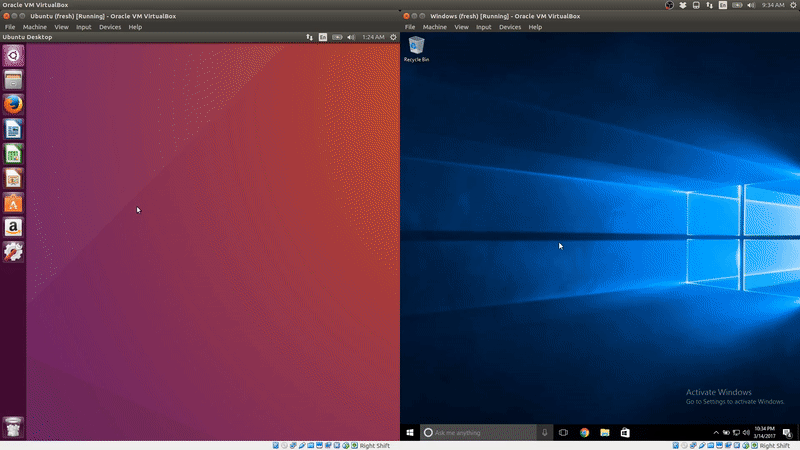Click hard disk activity icon in Ubuntu VM status bar
800x450 pixels.
point(276,445)
